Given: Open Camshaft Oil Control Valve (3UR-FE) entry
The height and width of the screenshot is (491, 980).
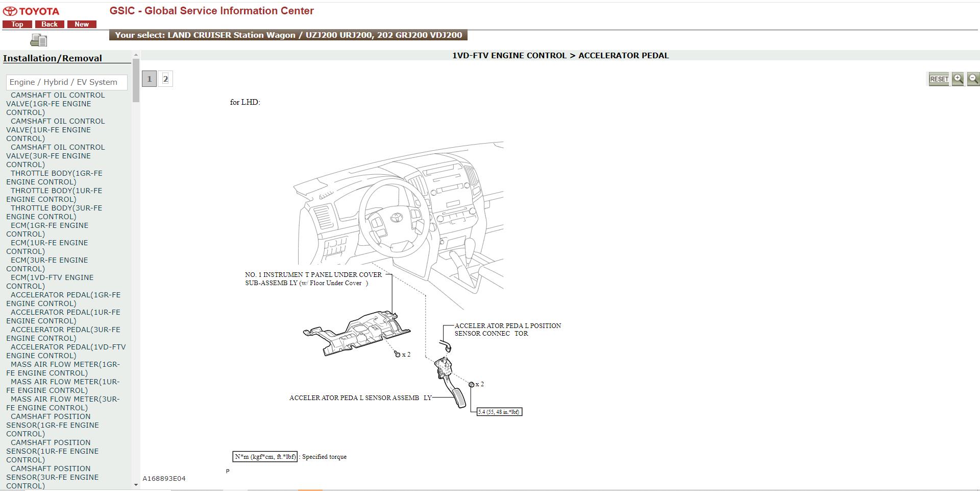Looking at the screenshot, I should 56,156.
